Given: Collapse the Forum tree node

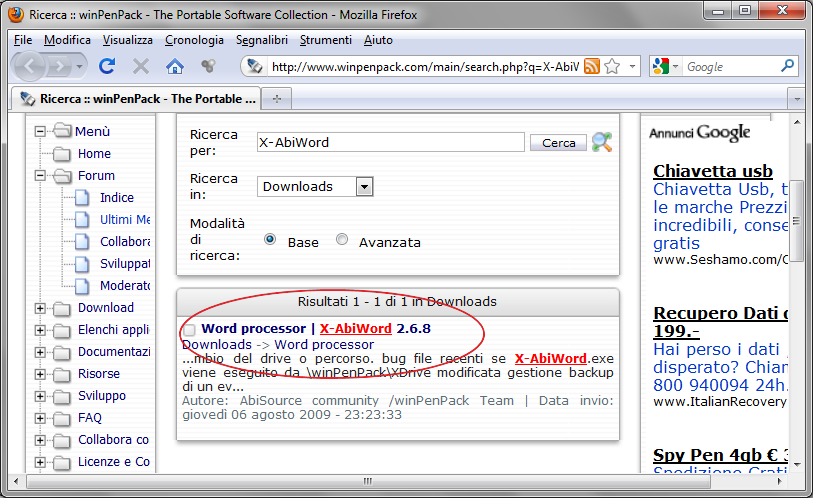Looking at the screenshot, I should click(40, 175).
